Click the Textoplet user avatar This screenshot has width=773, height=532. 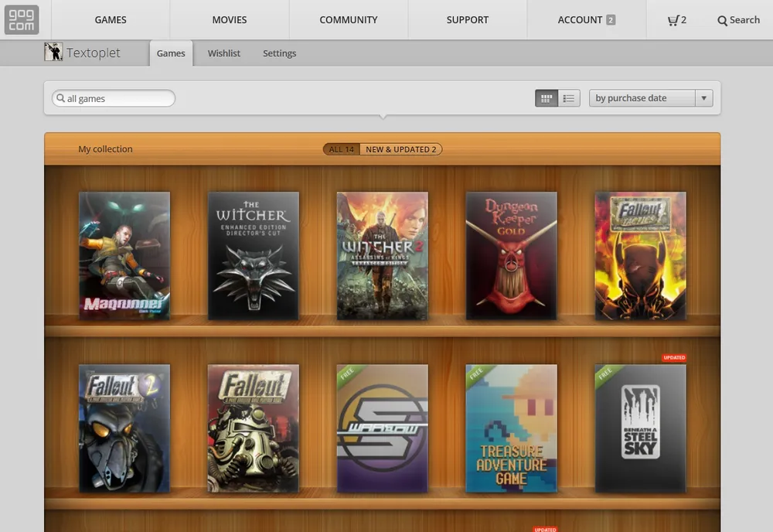click(x=53, y=53)
